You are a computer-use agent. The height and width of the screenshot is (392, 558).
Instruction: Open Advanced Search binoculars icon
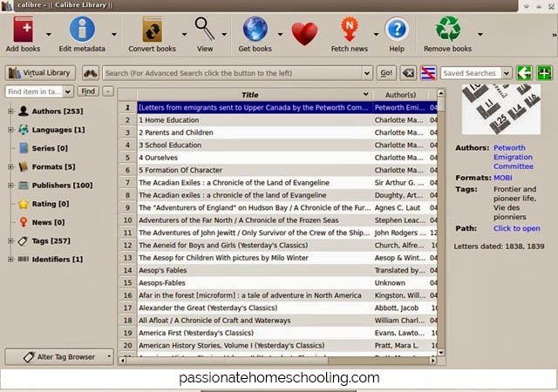[91, 73]
